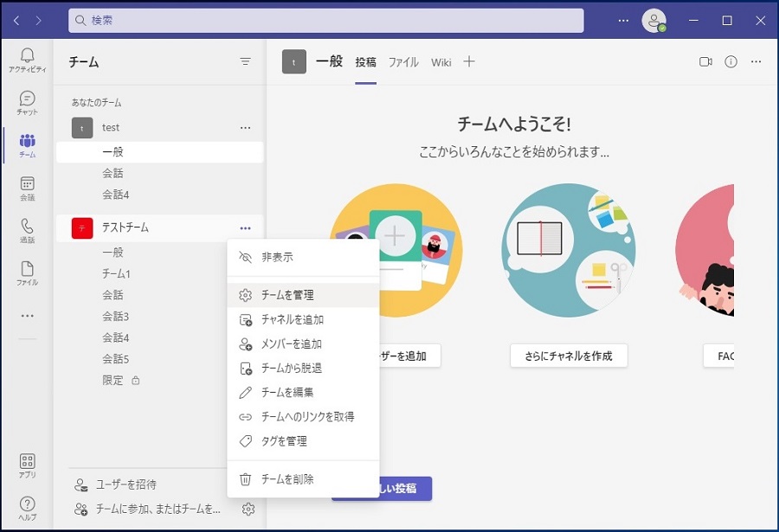Expand more apps ellipsis in left sidebar
Screen dimensions: 779x532
pyautogui.click(x=27, y=316)
